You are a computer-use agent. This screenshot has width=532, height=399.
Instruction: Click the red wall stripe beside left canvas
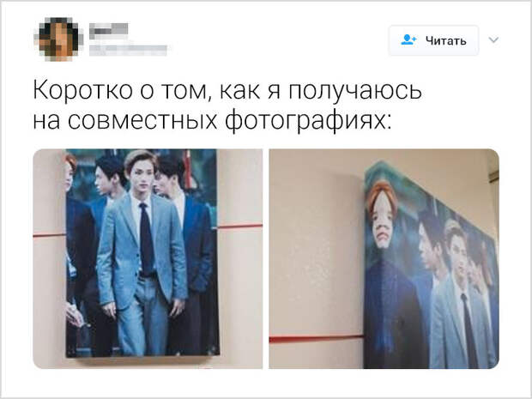pos(240,226)
